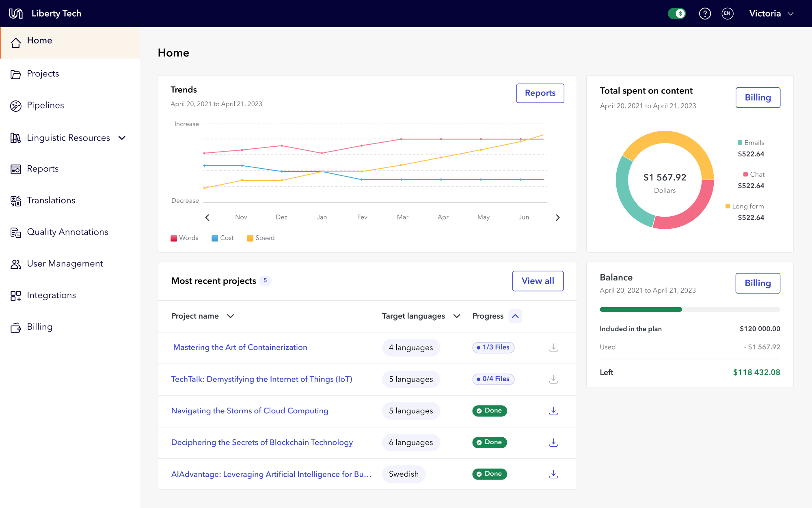Select the Pipelines sidebar icon
The width and height of the screenshot is (812, 508).
pos(15,105)
